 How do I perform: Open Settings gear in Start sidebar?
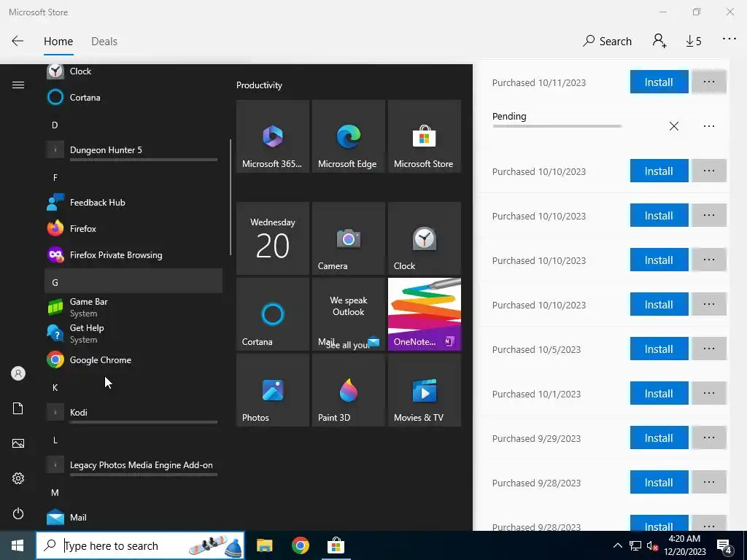[18, 478]
